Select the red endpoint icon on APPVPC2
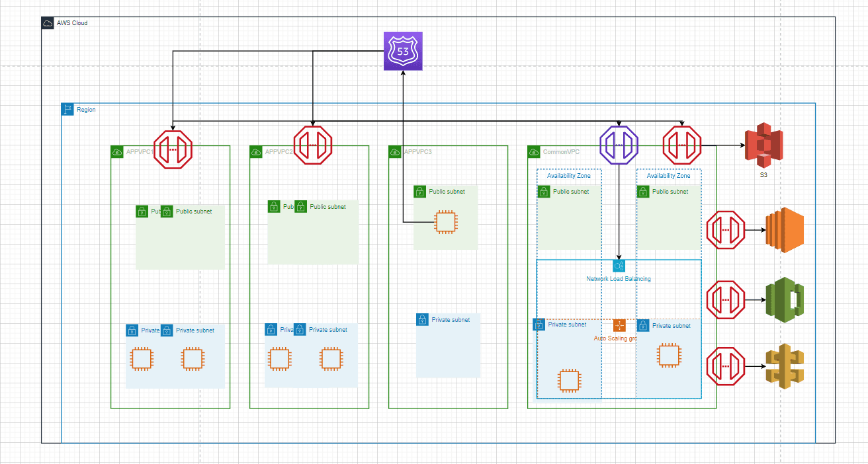The image size is (868, 464). coord(312,145)
